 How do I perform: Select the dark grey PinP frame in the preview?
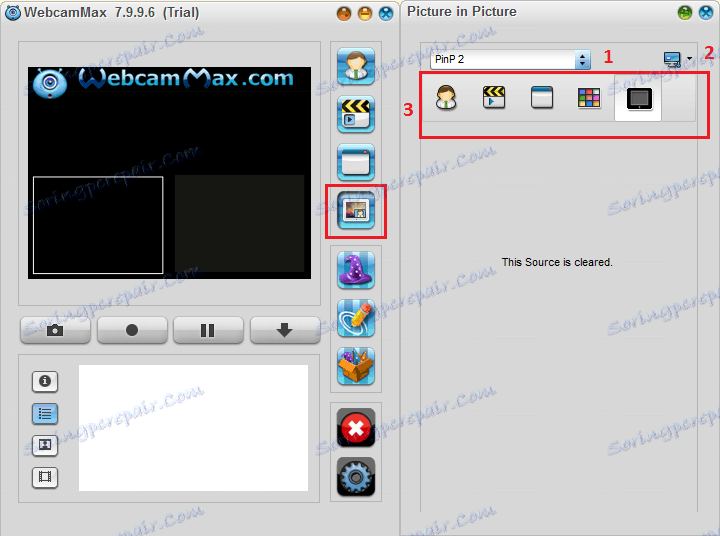tap(239, 223)
